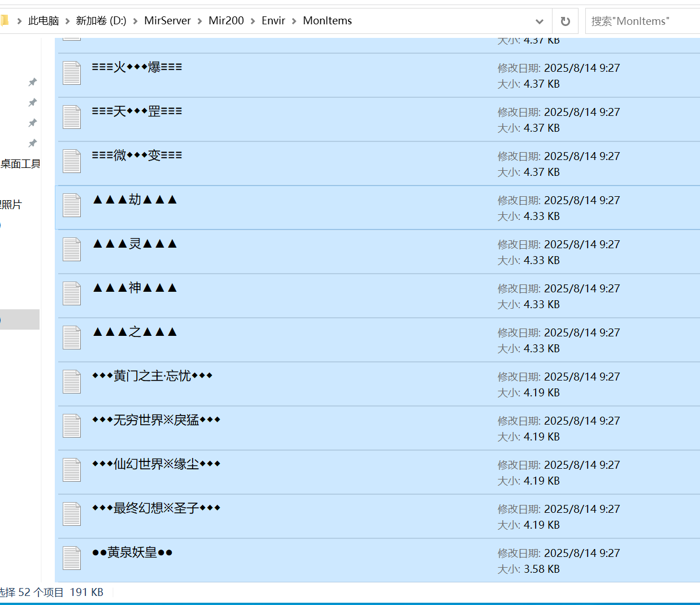
Task: Select file name ◆◆◆仙幻世界※缘尘◆◆◆
Action: coord(156,464)
